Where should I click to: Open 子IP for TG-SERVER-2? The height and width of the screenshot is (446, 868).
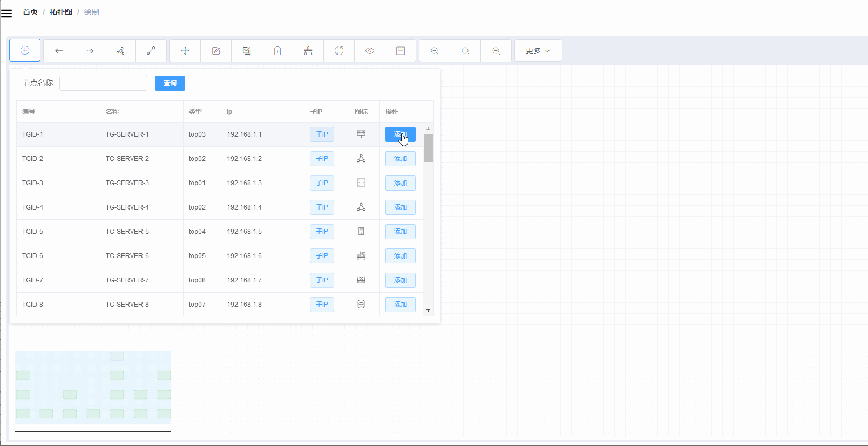pos(322,159)
